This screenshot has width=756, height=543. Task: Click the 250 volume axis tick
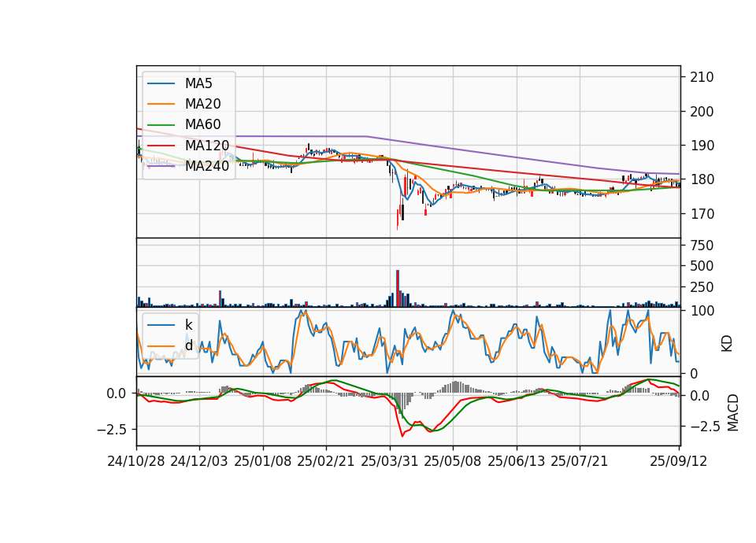pos(702,287)
